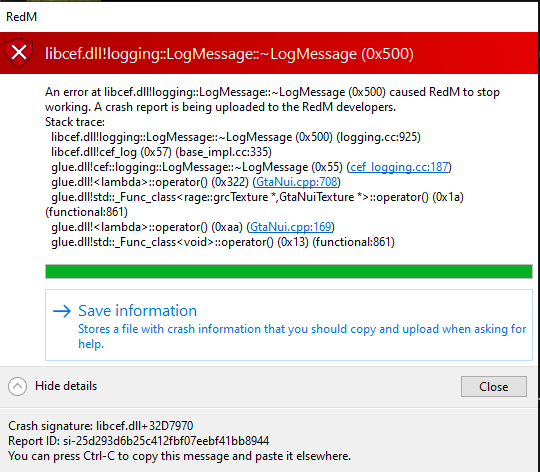This screenshot has height=472, width=540.
Task: Click the glue.dll Func_class<void> stack line
Action: tap(223, 242)
